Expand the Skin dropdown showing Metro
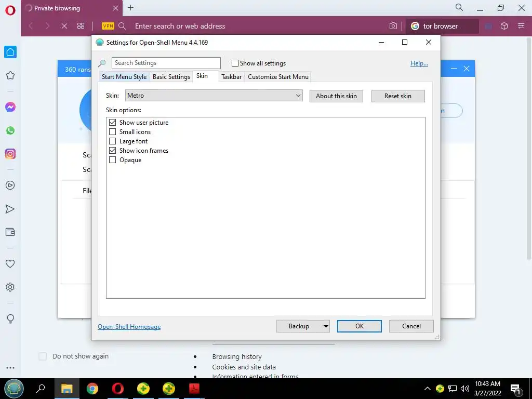 214,96
